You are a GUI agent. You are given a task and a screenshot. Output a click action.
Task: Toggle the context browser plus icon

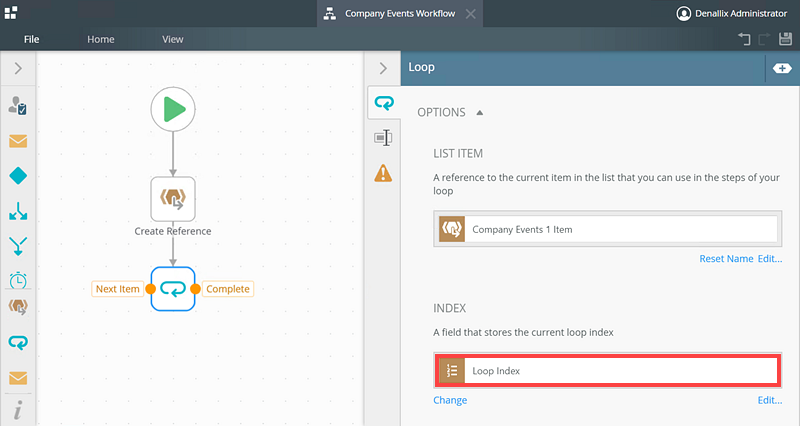782,68
